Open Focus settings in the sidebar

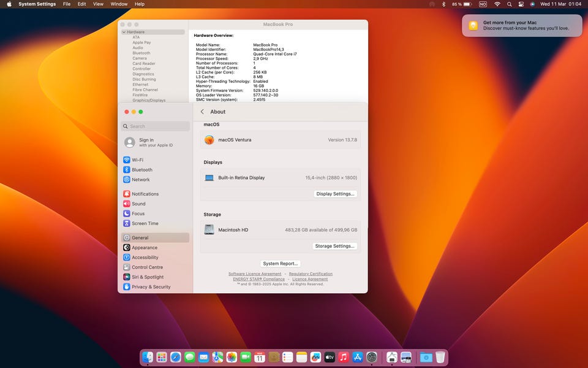pyautogui.click(x=138, y=213)
